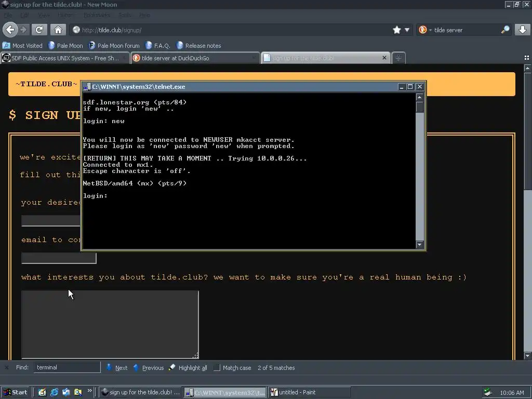Click the telnet window scroll-down arrow
This screenshot has height=399, width=532.
(420, 245)
